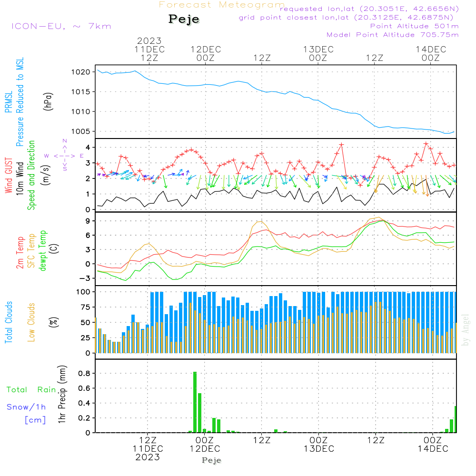Click the '0.8' precipitation axis value
476x476 pixels.
pos(84,373)
